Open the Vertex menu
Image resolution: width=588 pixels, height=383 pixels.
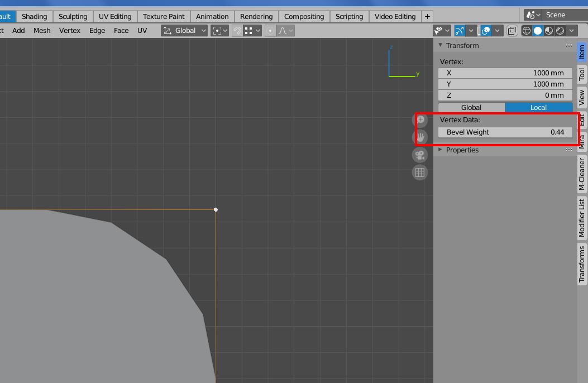coord(70,31)
